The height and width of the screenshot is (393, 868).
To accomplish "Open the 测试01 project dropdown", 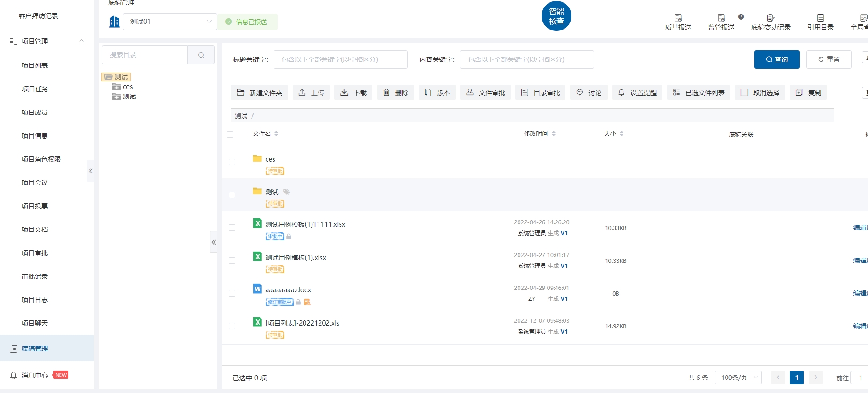I will 170,22.
